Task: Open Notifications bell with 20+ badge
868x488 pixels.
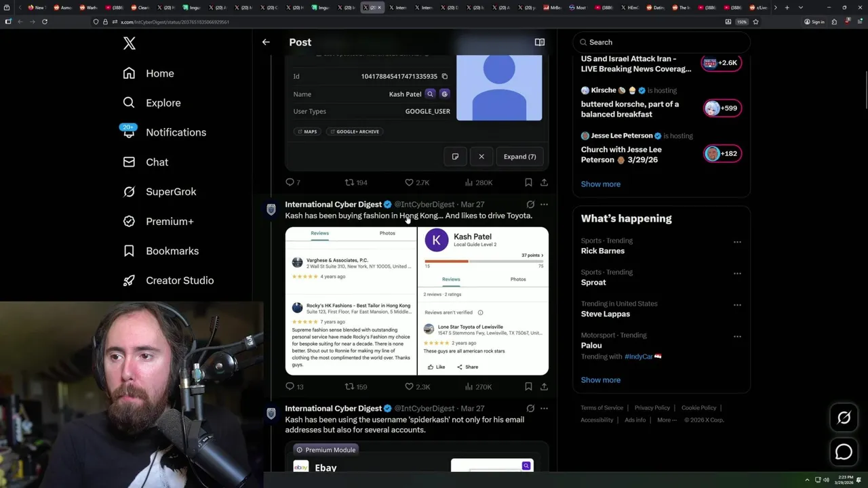Action: click(x=129, y=131)
